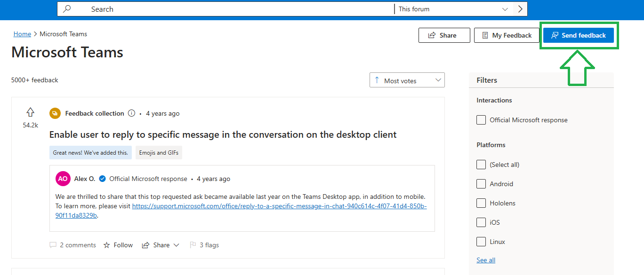This screenshot has width=644, height=275.
Task: Follow this feedback post
Action: pos(118,245)
